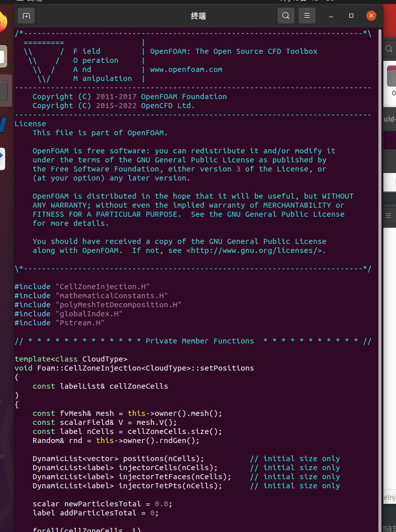The image size is (396, 532).
Task: Minimize the terminal window
Action: pyautogui.click(x=331, y=16)
